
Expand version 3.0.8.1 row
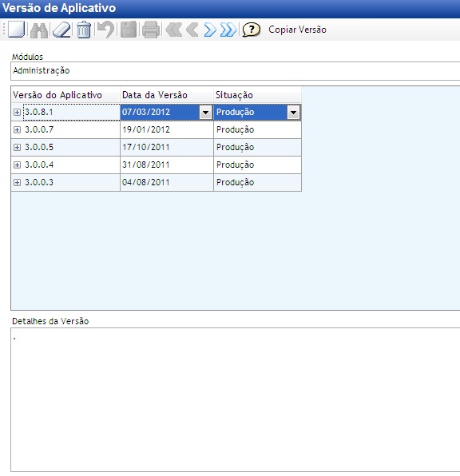(17, 113)
